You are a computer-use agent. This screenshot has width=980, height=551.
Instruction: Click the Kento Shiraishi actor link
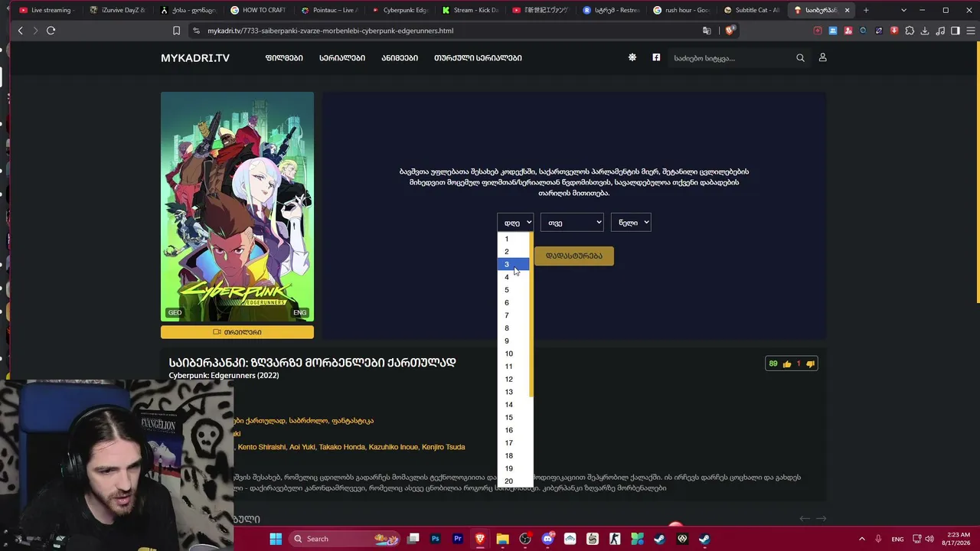262,447
